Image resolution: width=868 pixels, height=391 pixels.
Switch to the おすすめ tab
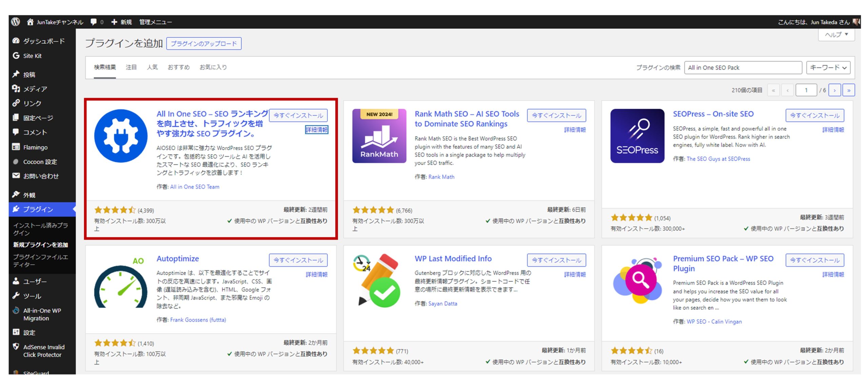(x=178, y=67)
